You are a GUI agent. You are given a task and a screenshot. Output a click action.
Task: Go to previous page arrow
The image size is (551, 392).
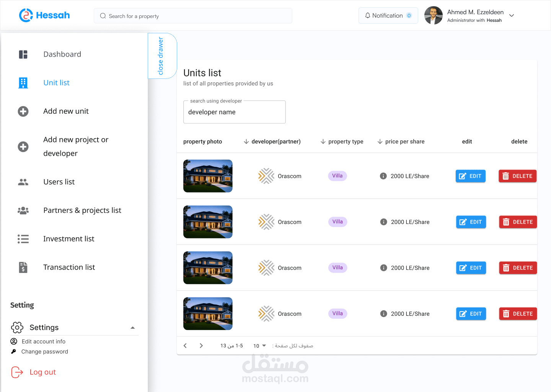(185, 346)
